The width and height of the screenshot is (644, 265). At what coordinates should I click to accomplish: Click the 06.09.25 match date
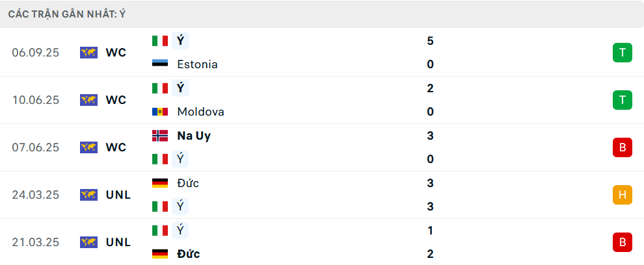(35, 53)
